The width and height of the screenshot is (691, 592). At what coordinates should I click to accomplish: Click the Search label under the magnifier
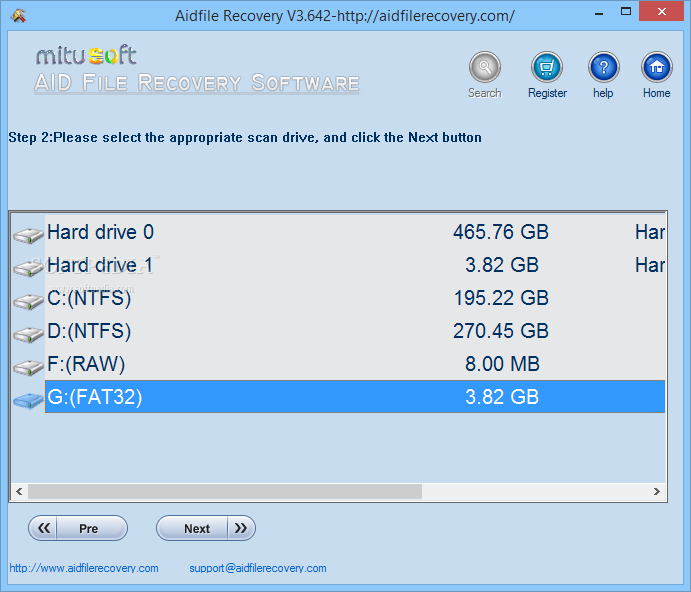[484, 93]
